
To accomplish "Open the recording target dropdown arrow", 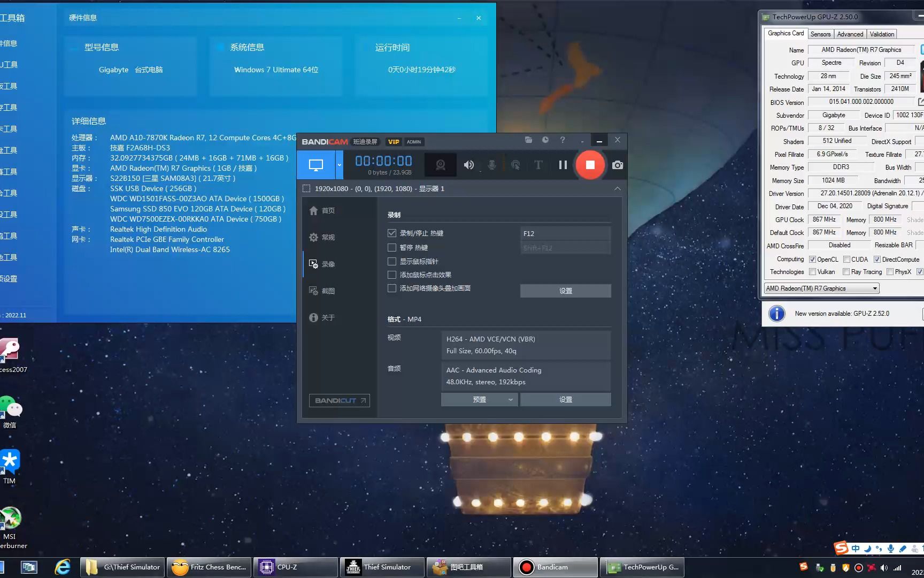I will 340,165.
